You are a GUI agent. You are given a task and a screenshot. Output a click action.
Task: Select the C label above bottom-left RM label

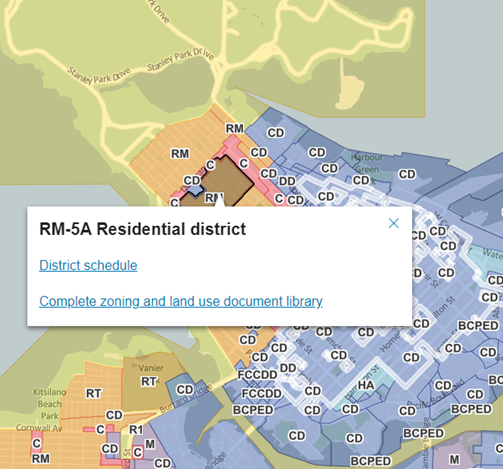pyautogui.click(x=37, y=443)
